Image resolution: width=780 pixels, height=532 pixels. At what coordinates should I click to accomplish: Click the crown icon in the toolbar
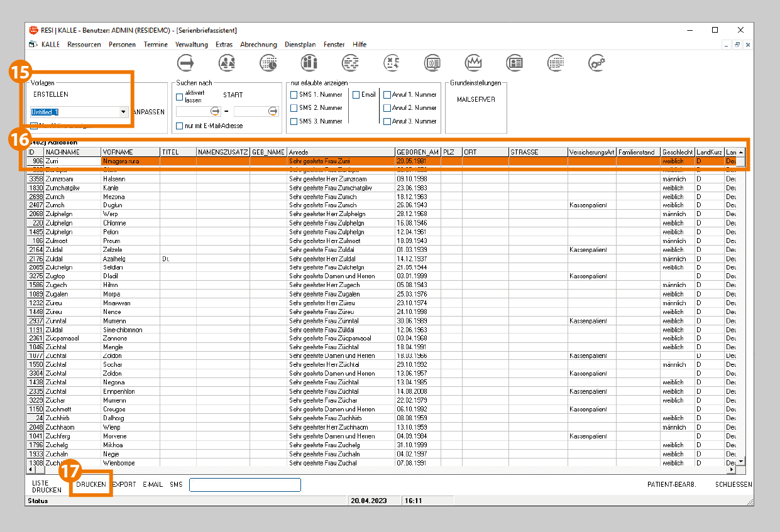tap(473, 62)
